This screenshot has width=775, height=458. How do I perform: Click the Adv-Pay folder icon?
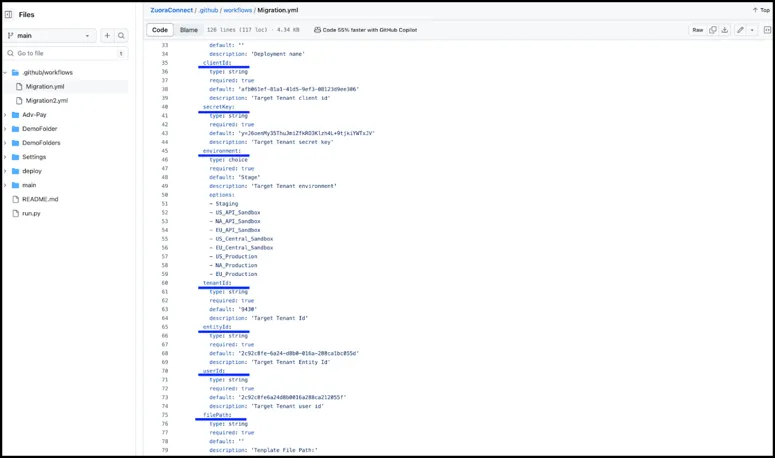point(15,115)
